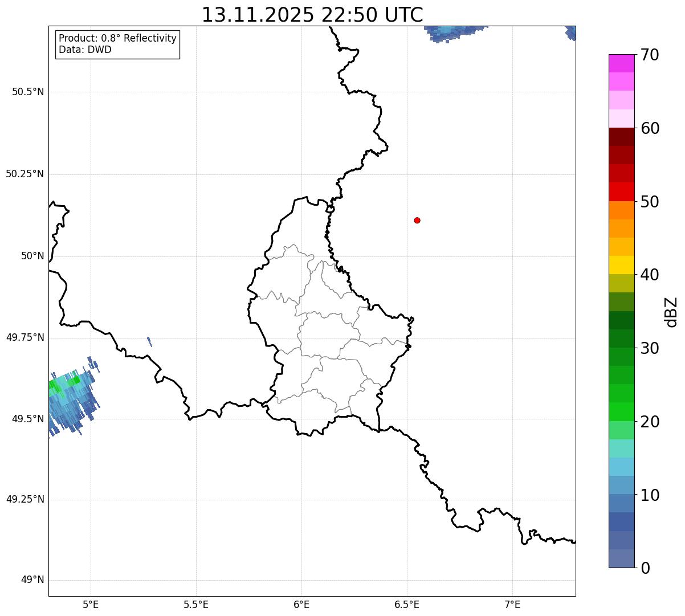
Task: Click the '6°E' longitude label
Action: click(301, 604)
